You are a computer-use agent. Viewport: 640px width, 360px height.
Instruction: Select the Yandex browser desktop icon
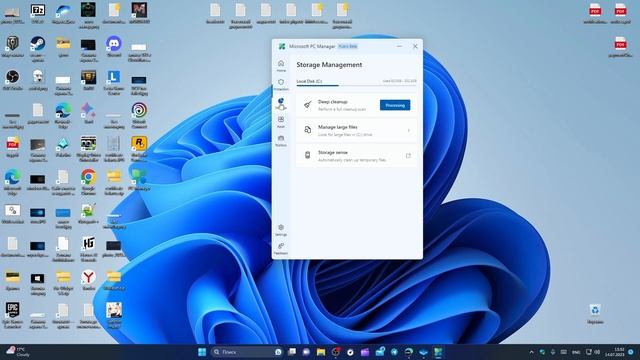point(89,280)
